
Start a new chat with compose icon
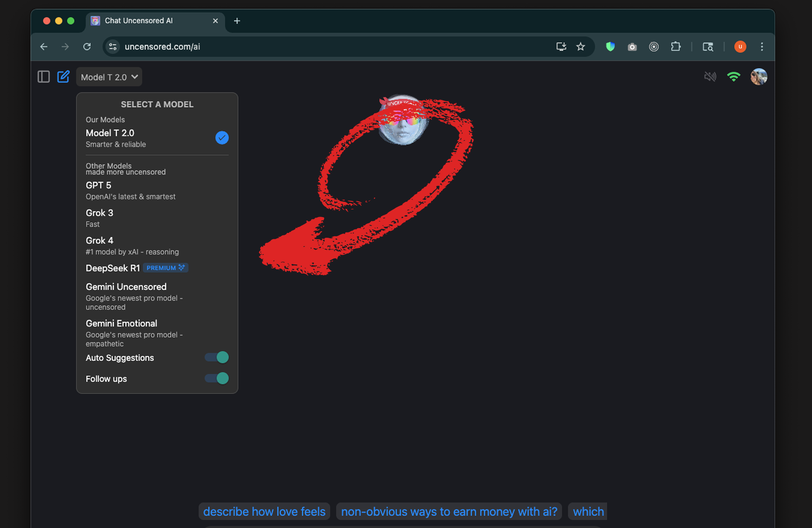pos(63,77)
